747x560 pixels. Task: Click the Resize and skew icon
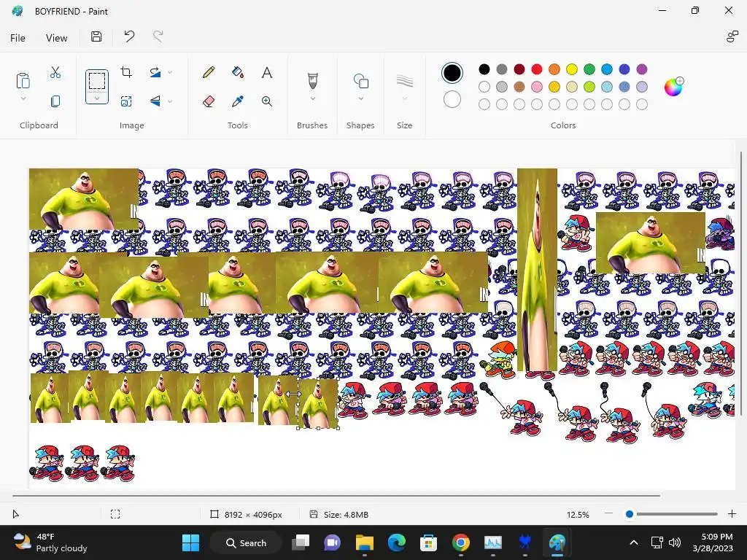[x=126, y=101]
